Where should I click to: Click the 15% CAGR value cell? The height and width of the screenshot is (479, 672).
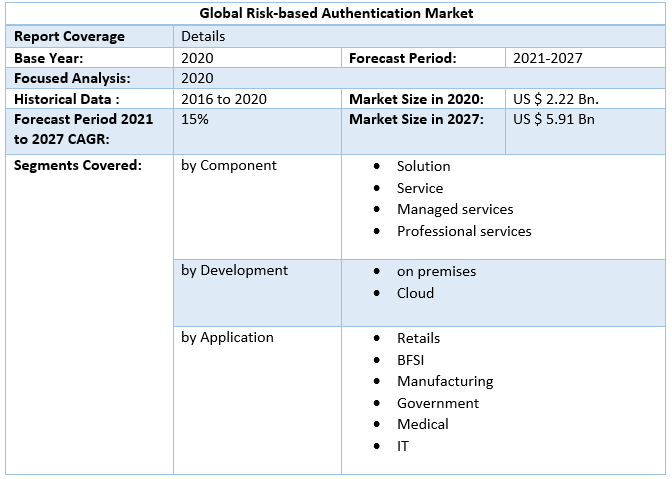click(194, 120)
